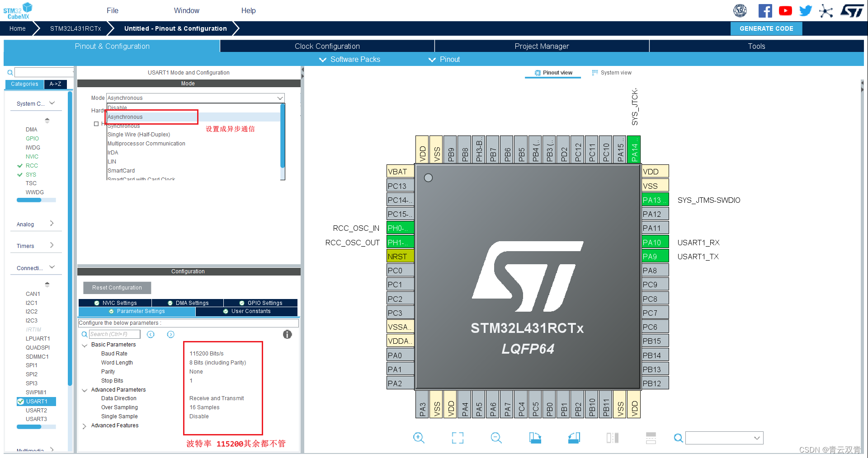Screen dimensions: 868x458
Task: Open the Pinout dropdown menu
Action: tap(444, 59)
